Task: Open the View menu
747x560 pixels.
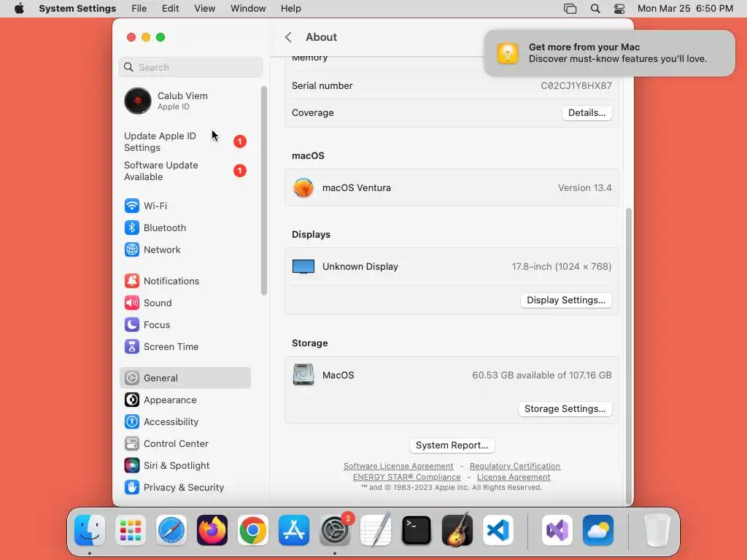Action: click(205, 9)
